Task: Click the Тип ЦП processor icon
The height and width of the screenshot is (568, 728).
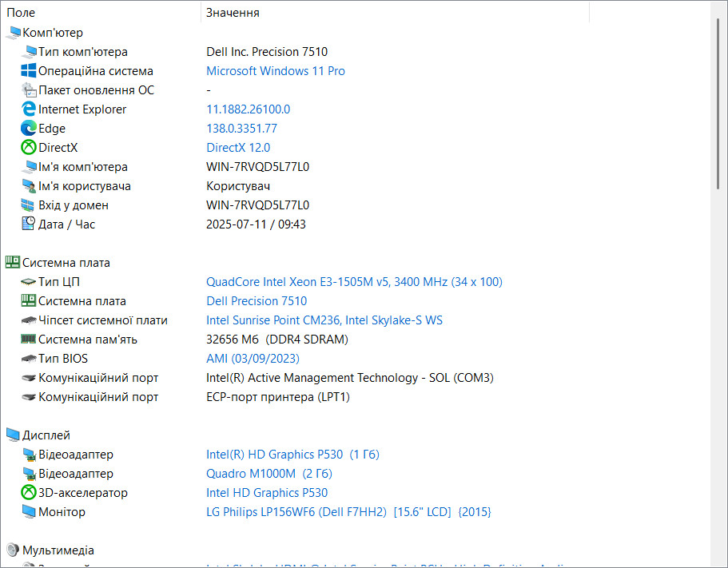Action: [29, 282]
